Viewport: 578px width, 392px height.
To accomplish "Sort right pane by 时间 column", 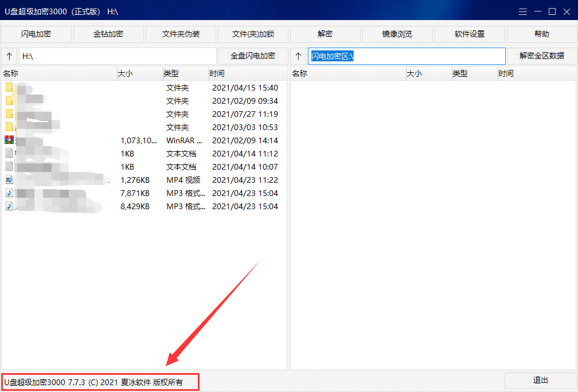I will click(x=536, y=73).
